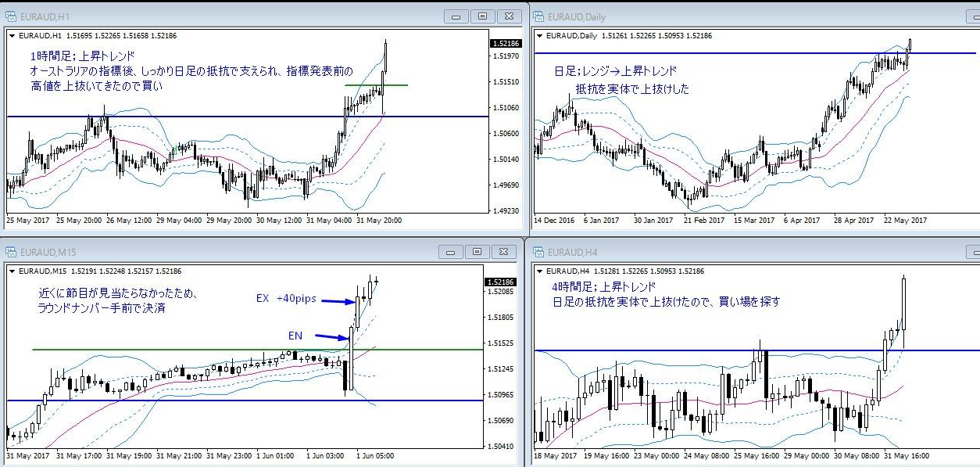Screen dimensions: 980x467
Task: Click the blue arrow pointing at EN entry
Action: [x=333, y=337]
